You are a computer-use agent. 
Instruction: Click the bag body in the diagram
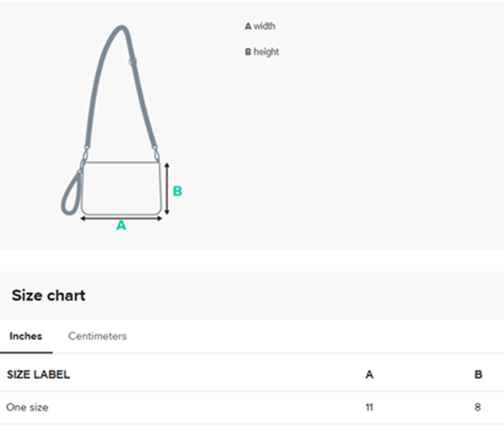120,188
